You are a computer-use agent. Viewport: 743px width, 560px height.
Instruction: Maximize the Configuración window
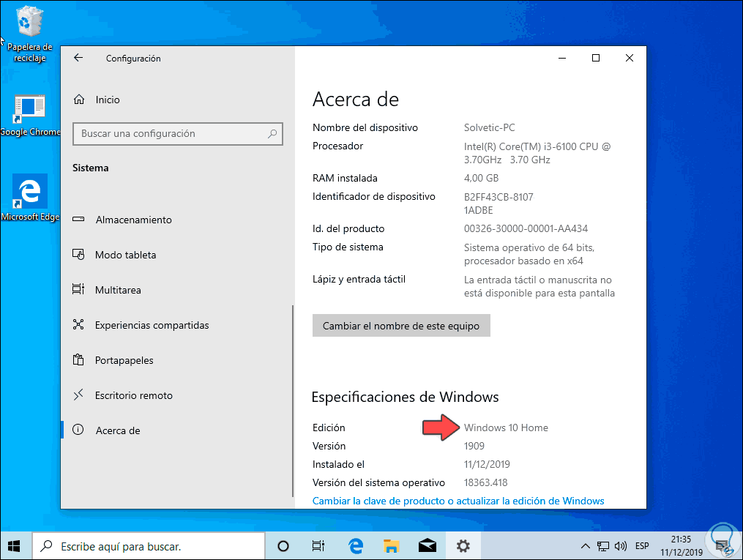[596, 58]
